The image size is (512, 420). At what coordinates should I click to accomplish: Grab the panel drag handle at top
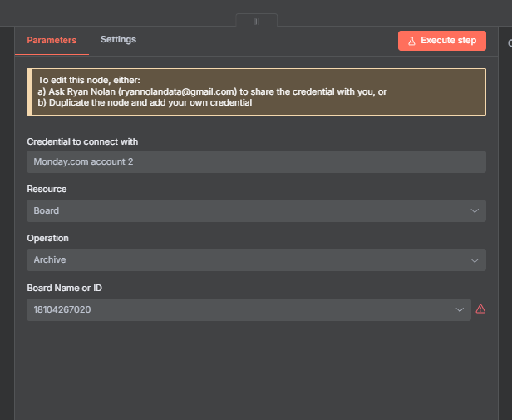coord(256,22)
